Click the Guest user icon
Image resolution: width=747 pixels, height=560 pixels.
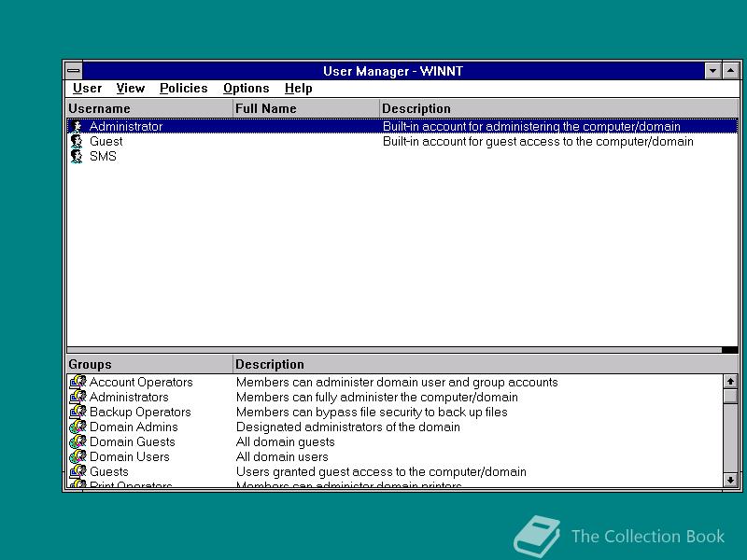pyautogui.click(x=77, y=142)
